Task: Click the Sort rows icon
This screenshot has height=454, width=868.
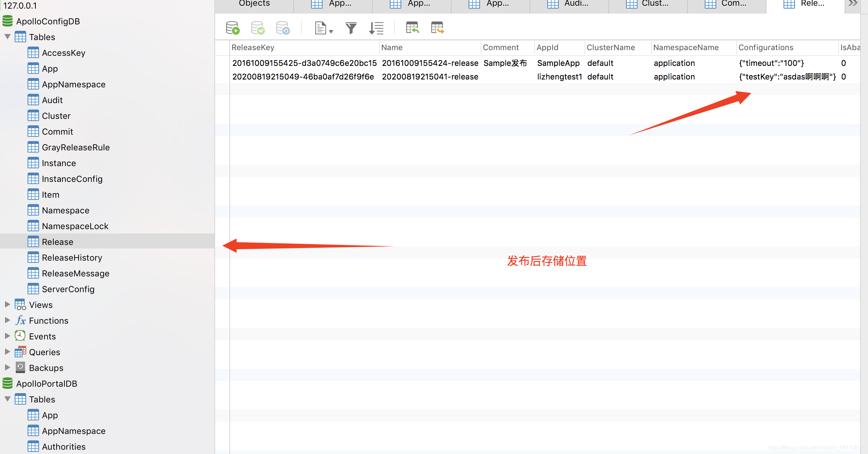Action: (x=376, y=28)
